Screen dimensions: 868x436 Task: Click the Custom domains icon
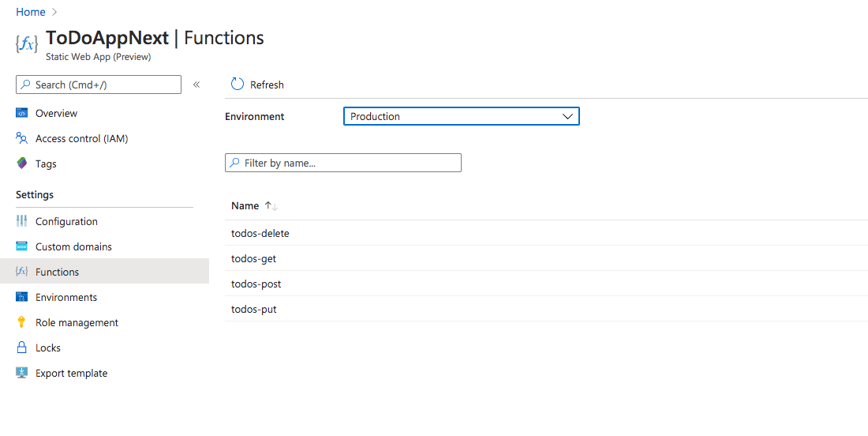(x=22, y=246)
